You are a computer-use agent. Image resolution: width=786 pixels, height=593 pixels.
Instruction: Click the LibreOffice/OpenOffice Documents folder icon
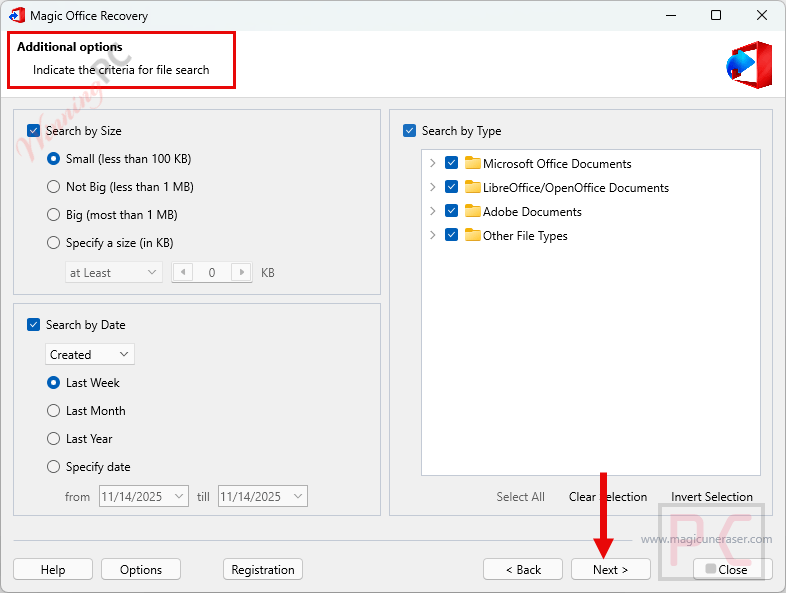pos(472,187)
